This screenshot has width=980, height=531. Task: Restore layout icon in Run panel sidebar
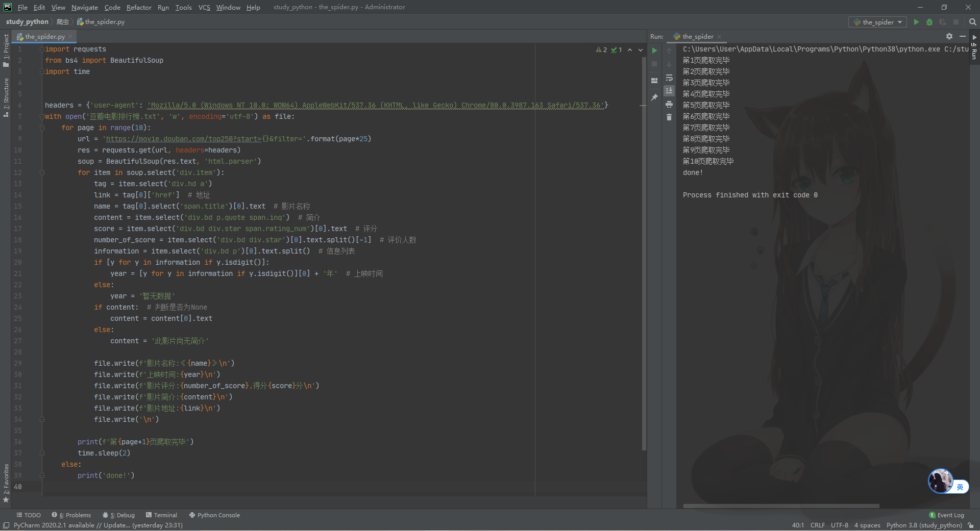(654, 81)
